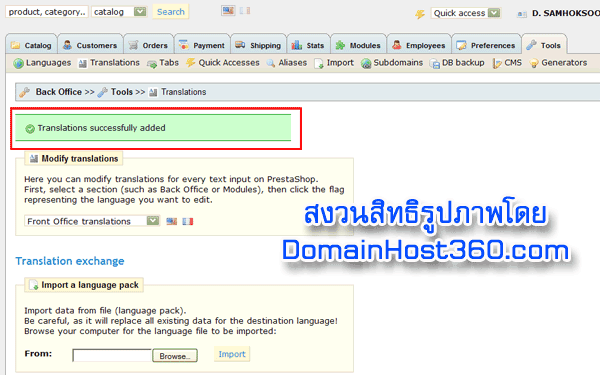This screenshot has width=600, height=375.
Task: Open the Front Office translations dropdown
Action: coord(92,221)
